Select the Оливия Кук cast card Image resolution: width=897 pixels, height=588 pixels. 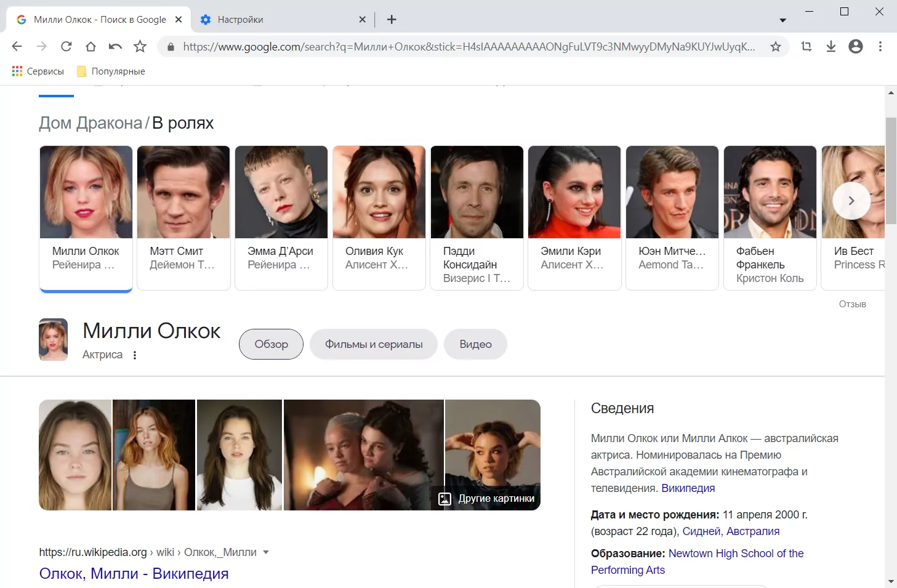pyautogui.click(x=379, y=218)
